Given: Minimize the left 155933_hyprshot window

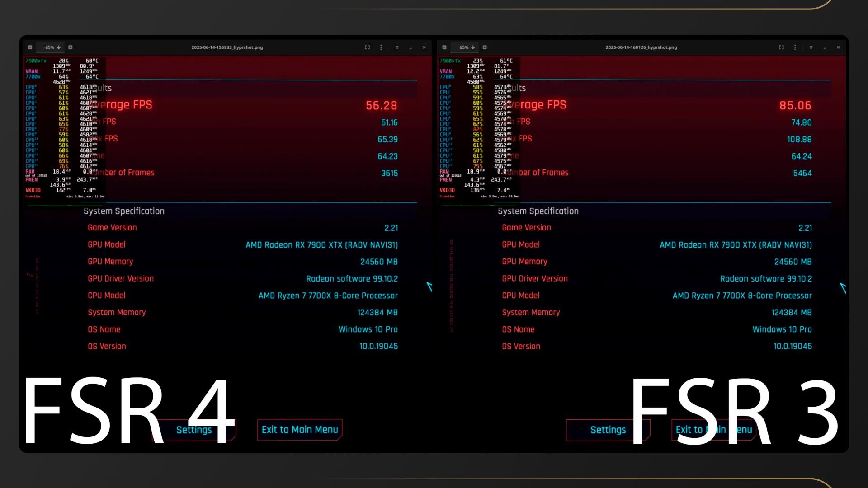Looking at the screenshot, I should point(410,47).
